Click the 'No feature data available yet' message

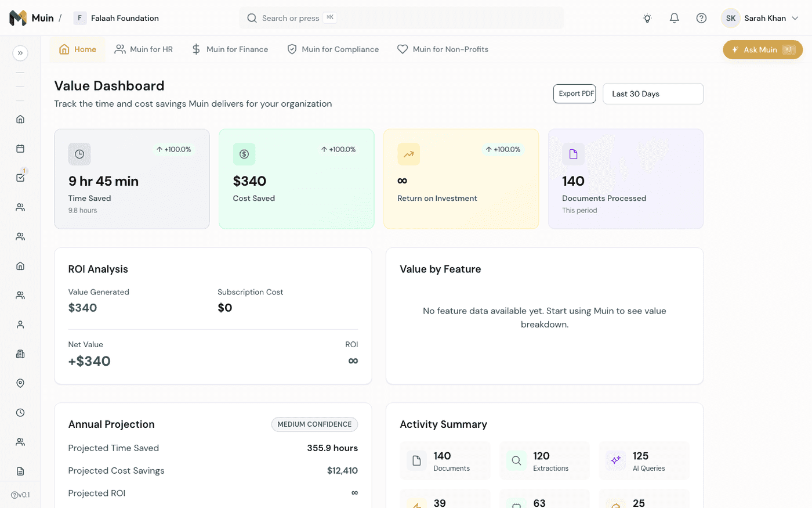(545, 318)
